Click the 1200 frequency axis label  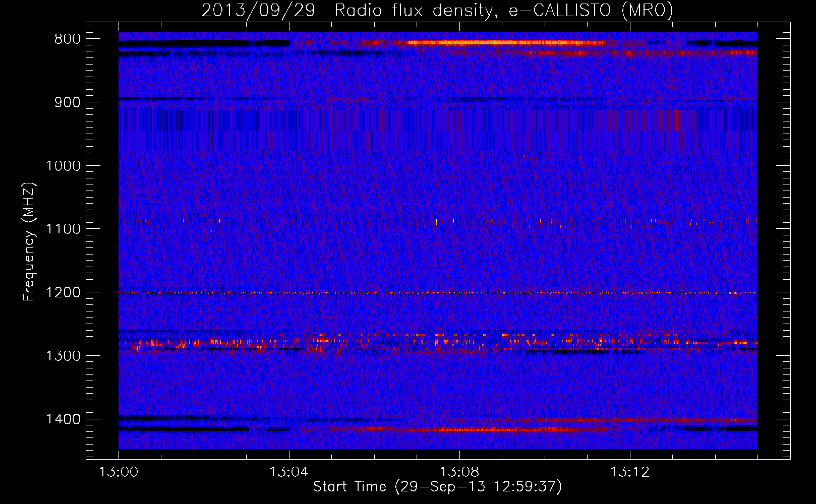point(63,293)
